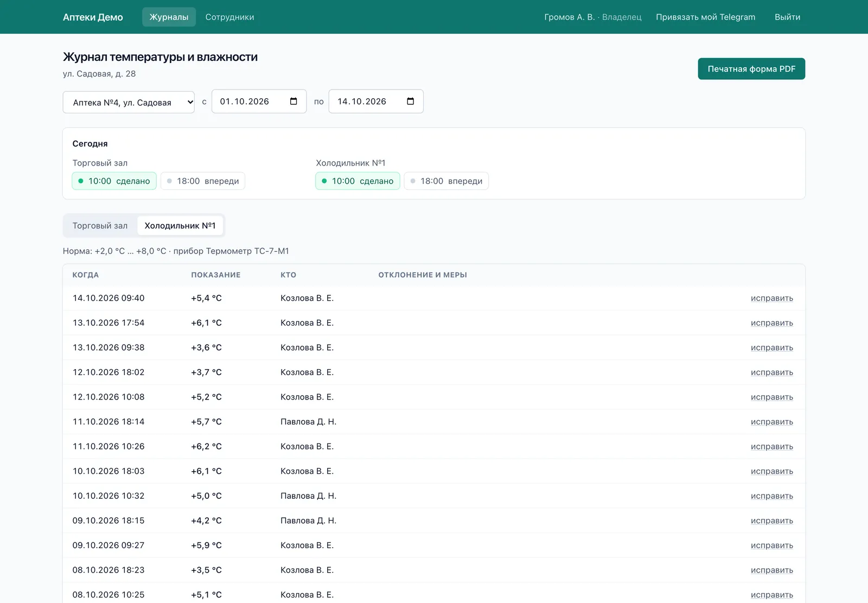This screenshot has width=868, height=603.
Task: Click исправить for 12.10.2026 10:08 entry
Action: (x=772, y=397)
